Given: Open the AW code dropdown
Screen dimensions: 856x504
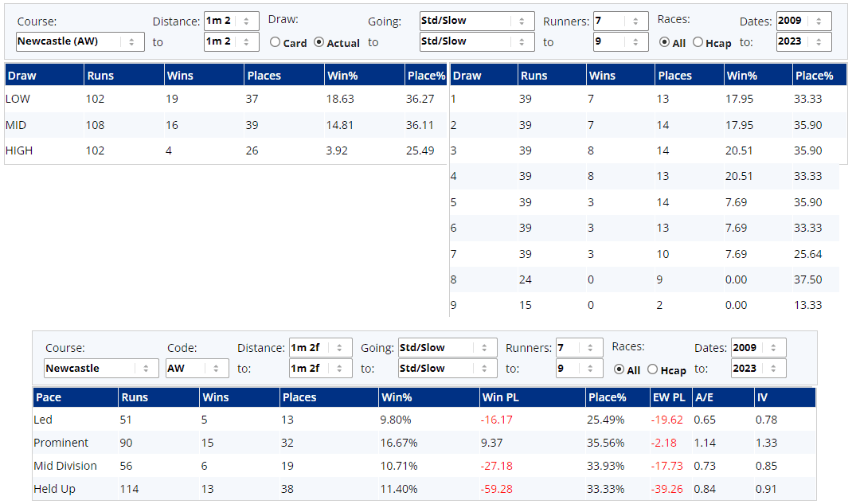Looking at the screenshot, I should [197, 369].
